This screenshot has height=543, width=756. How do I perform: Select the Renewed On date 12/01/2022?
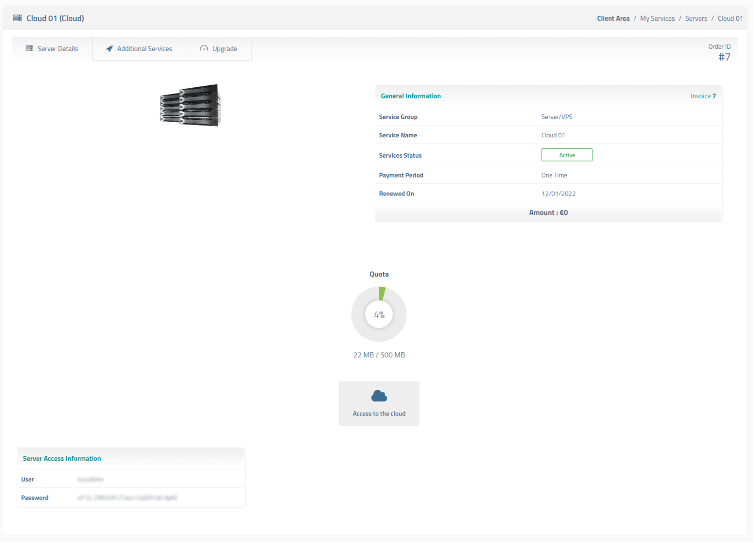click(x=558, y=194)
